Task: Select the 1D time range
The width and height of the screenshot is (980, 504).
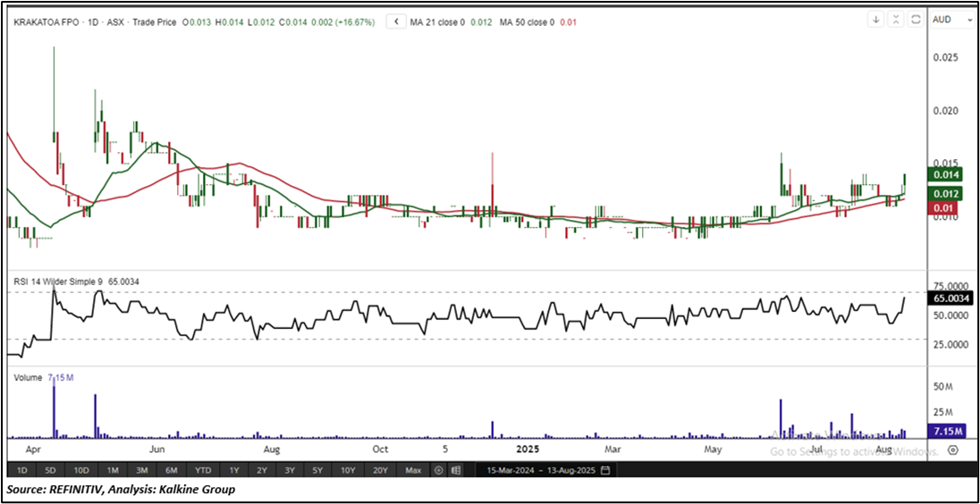Action: coord(21,470)
